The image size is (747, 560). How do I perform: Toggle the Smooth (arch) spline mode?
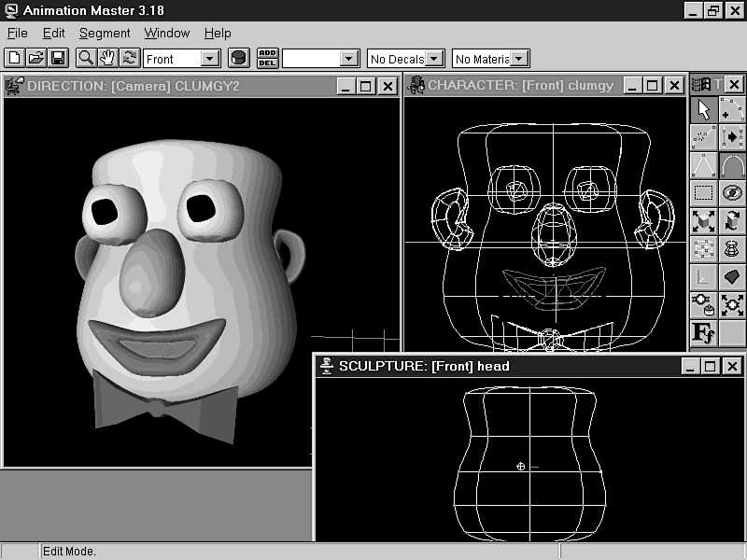pos(733,166)
